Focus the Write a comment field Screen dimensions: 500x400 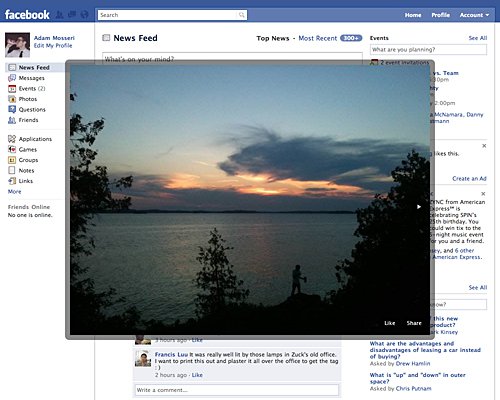coord(237,390)
